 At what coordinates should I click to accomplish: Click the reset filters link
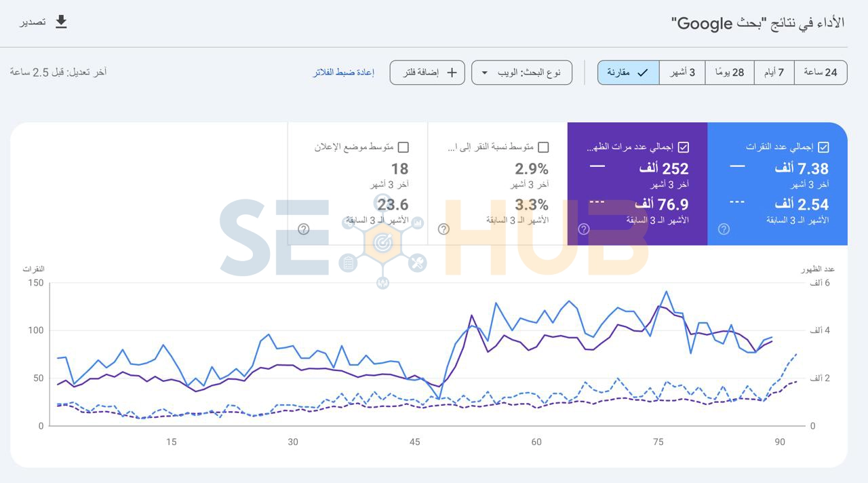coord(343,73)
